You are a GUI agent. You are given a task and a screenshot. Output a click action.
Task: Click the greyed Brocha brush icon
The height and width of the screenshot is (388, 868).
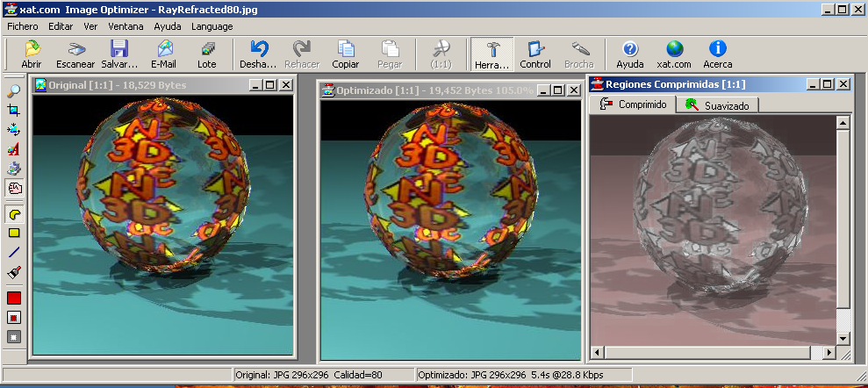(579, 49)
